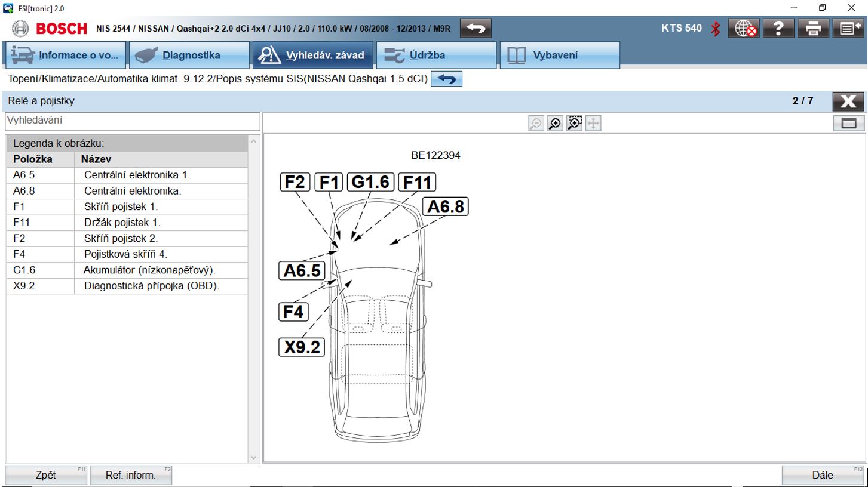Click the ESI[tronic] 2.0 app icon in title bar
868x487 pixels.
tap(8, 8)
